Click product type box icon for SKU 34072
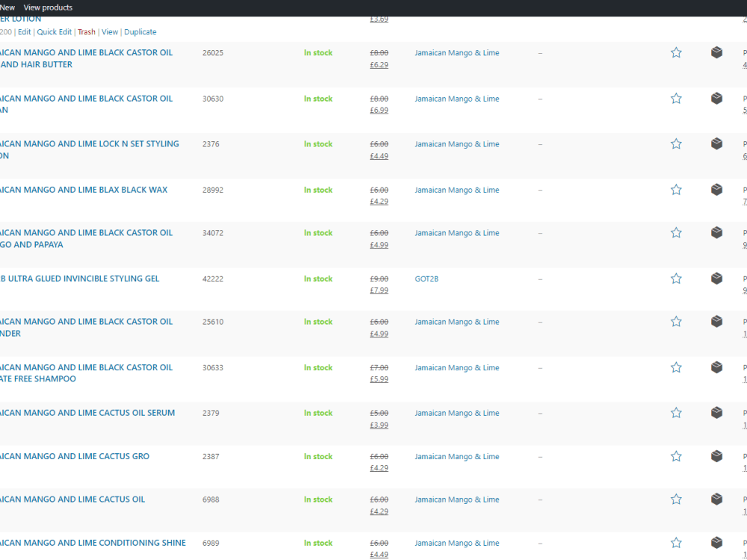Image resolution: width=747 pixels, height=560 pixels. pos(716,232)
